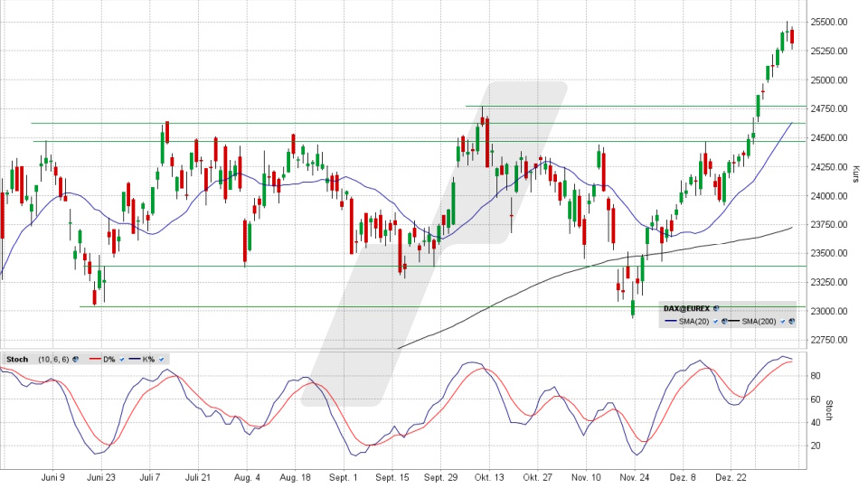868x488 pixels.
Task: Select the SMA(20) legend label
Action: [x=694, y=322]
